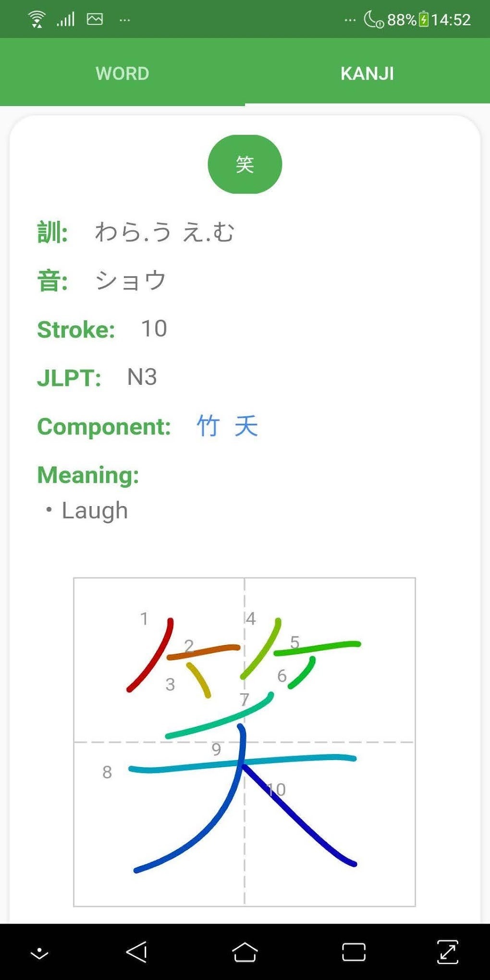Tap the Laugh meaning entry
This screenshot has height=980, width=490.
click(x=95, y=510)
